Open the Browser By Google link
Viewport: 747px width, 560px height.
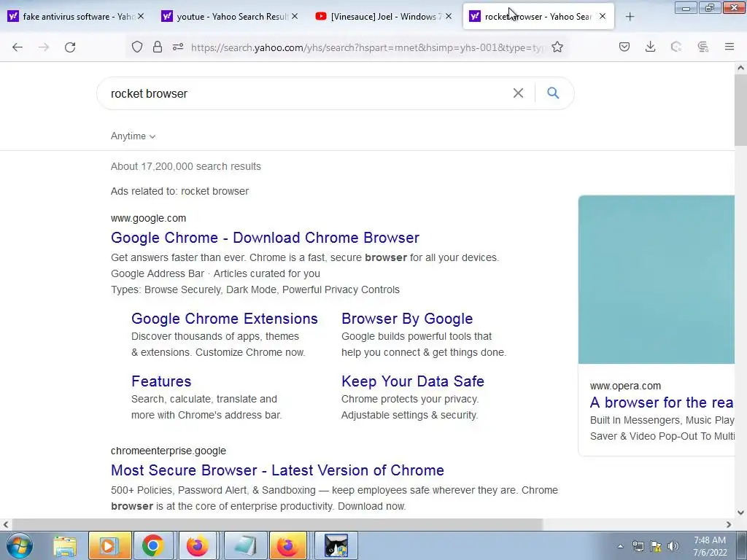pyautogui.click(x=407, y=319)
